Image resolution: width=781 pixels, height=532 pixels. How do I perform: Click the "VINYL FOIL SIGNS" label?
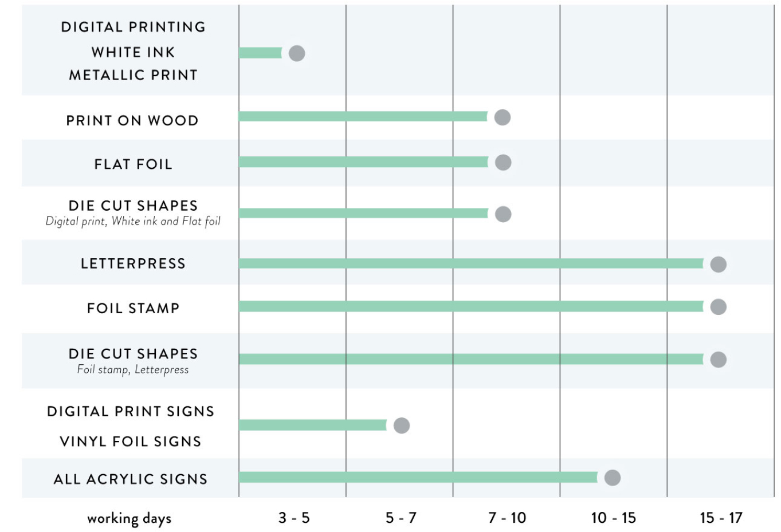pyautogui.click(x=131, y=442)
